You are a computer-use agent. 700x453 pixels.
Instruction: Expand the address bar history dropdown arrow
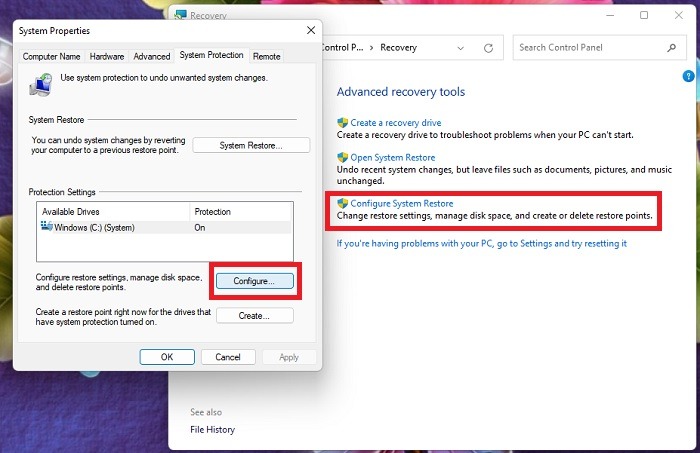[460, 48]
